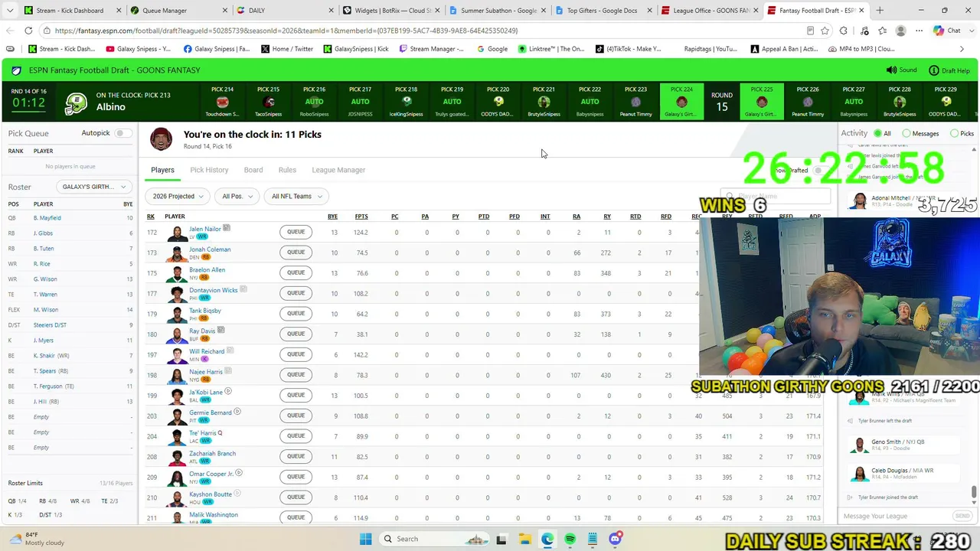Open Discord from the taskbar
The height and width of the screenshot is (551, 980).
(x=615, y=539)
